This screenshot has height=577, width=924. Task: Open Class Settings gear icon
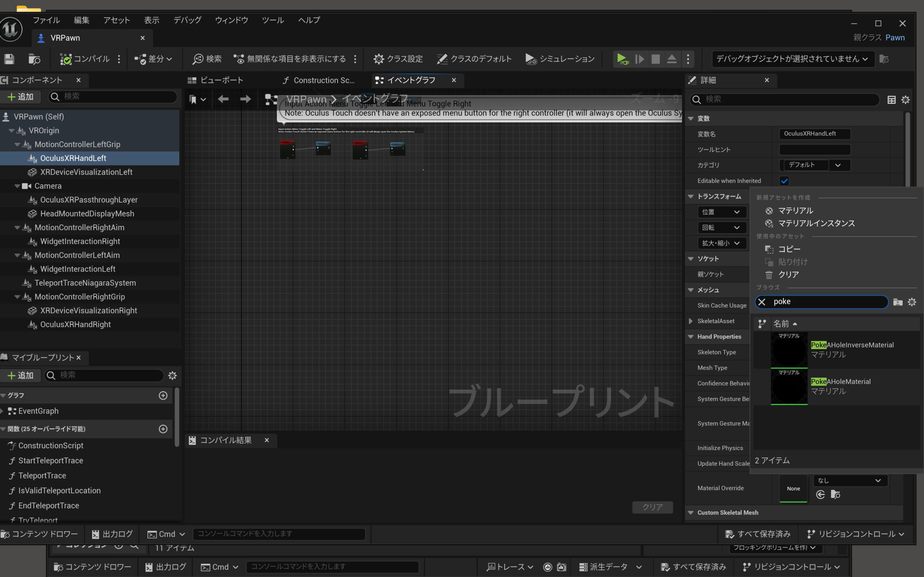[378, 59]
